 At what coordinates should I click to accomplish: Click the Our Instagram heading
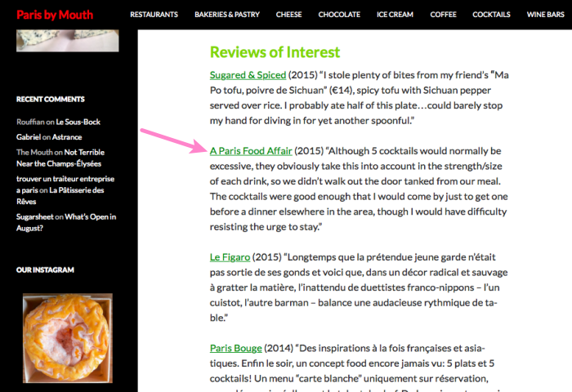(45, 269)
